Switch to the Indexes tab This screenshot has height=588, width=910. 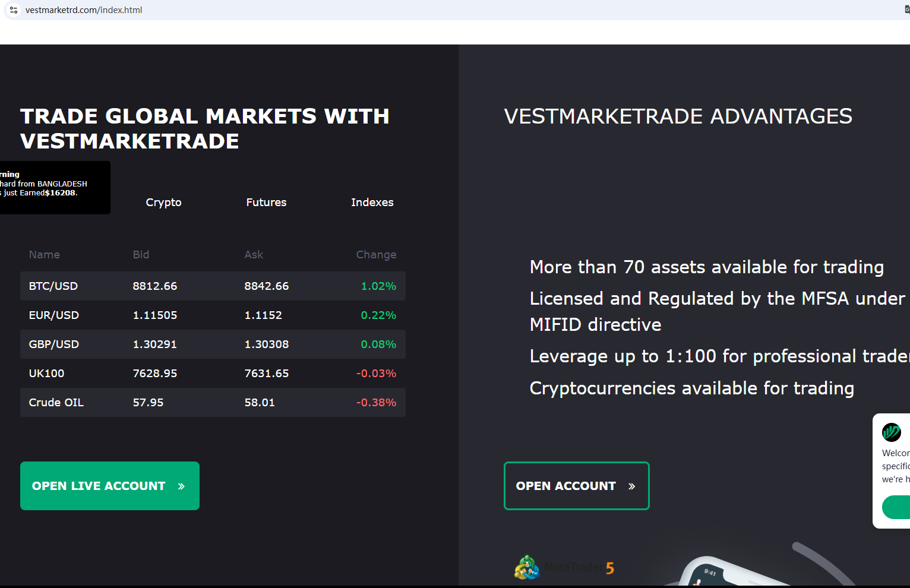point(372,203)
